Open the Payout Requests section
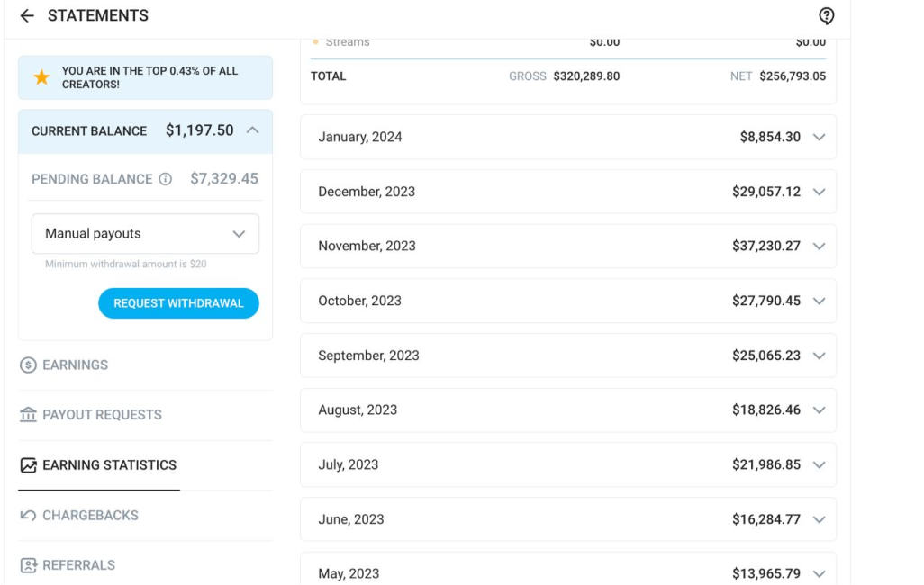Screen dimensions: 924x585 [x=102, y=415]
